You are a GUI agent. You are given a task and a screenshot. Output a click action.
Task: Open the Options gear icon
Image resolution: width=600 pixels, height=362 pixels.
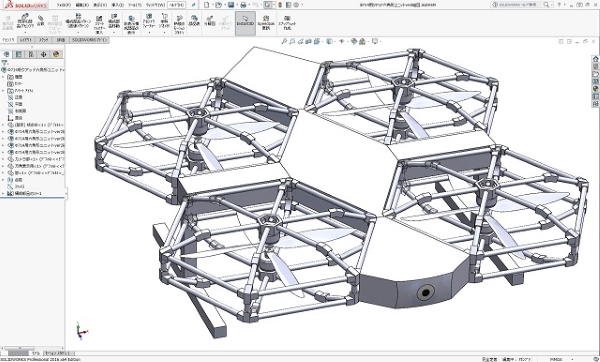click(x=297, y=5)
